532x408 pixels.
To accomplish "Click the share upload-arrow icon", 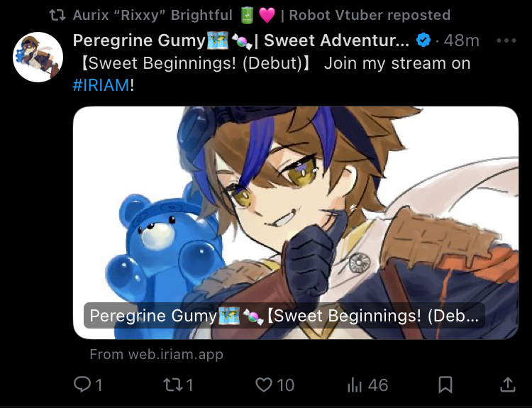I will (507, 385).
